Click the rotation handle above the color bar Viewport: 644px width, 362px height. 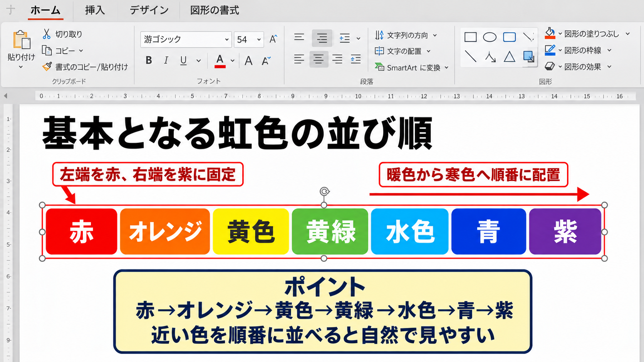324,192
